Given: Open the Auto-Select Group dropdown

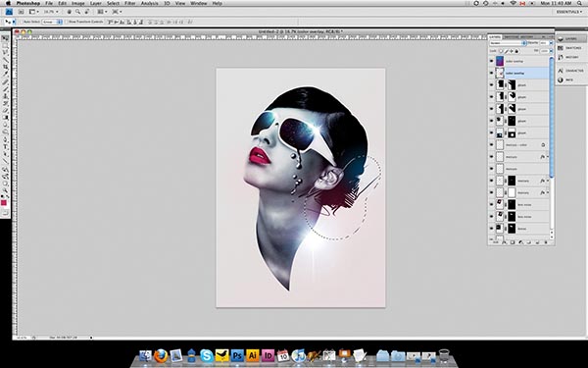Looking at the screenshot, I should click(x=52, y=23).
